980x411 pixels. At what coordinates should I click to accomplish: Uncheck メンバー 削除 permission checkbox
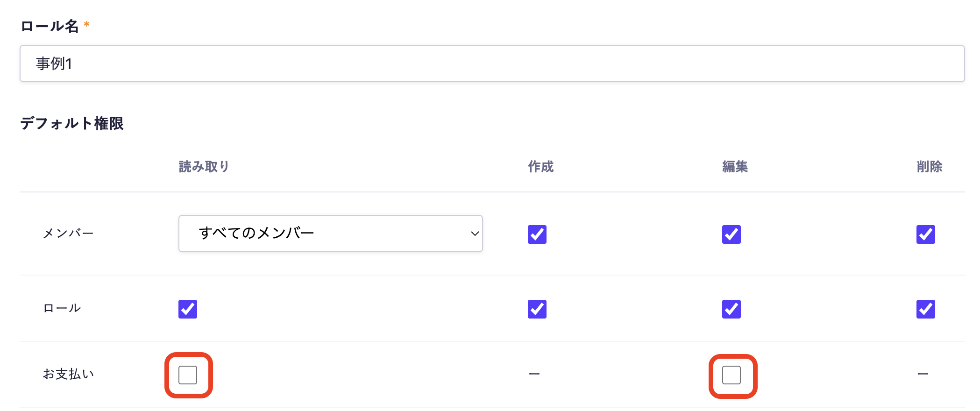[925, 234]
